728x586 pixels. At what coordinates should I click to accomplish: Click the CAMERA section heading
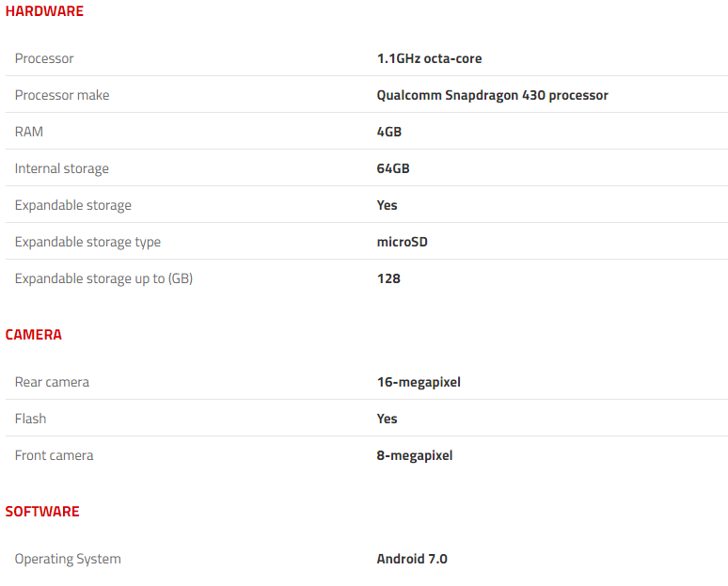click(x=34, y=335)
